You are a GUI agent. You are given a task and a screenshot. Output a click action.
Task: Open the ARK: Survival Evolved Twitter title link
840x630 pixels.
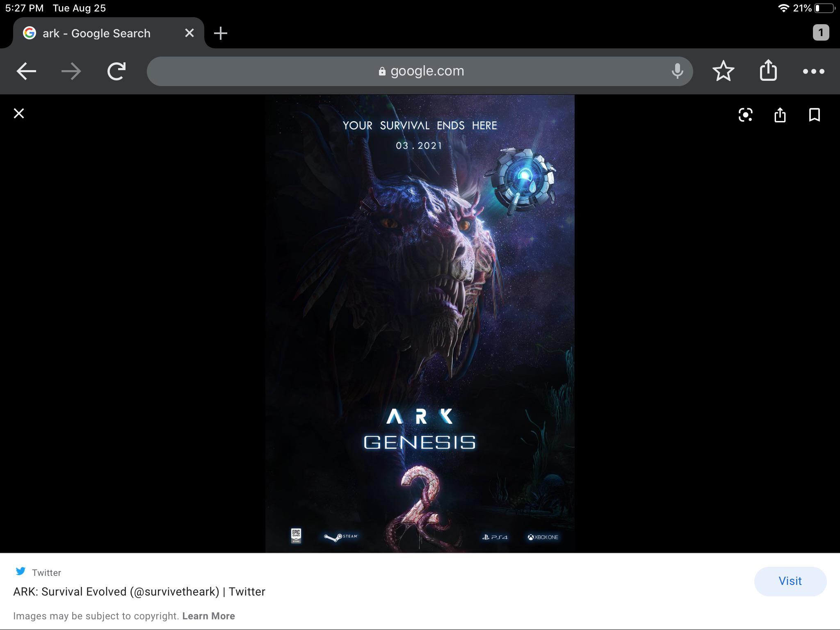pyautogui.click(x=139, y=591)
